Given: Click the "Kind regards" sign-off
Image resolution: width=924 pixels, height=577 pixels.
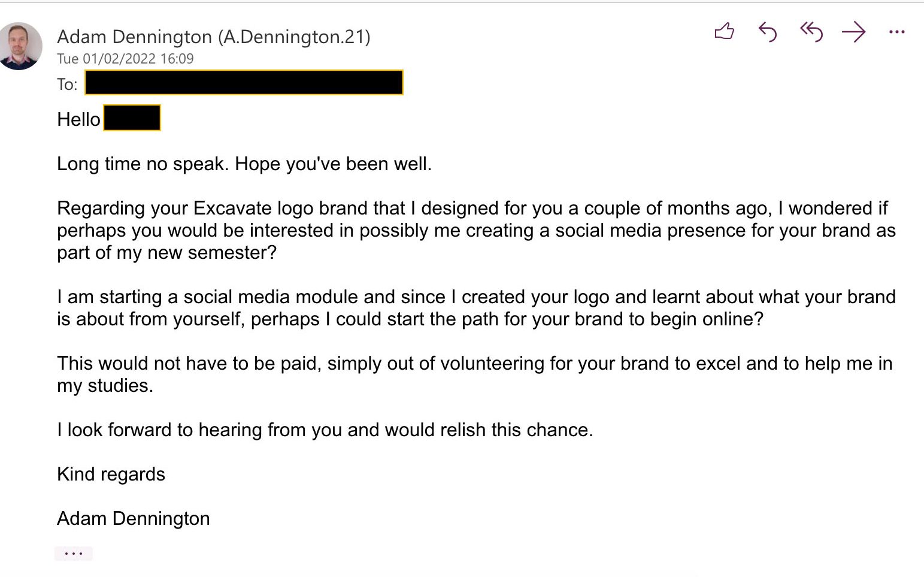Looking at the screenshot, I should [111, 474].
